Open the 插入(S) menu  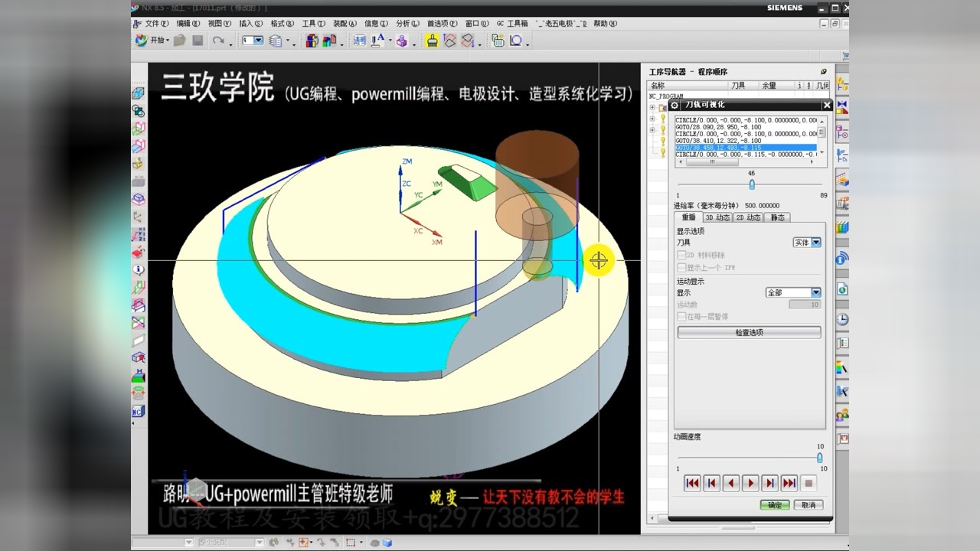pos(251,24)
